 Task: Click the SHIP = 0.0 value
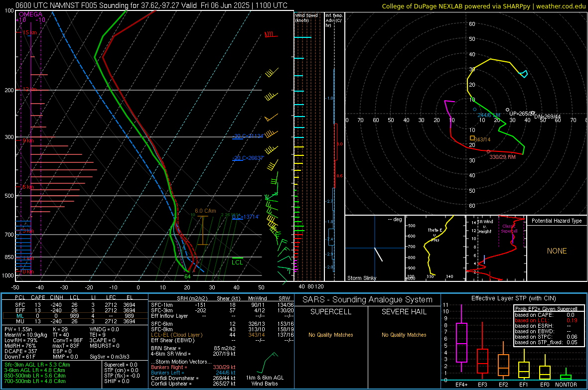[x=117, y=381]
